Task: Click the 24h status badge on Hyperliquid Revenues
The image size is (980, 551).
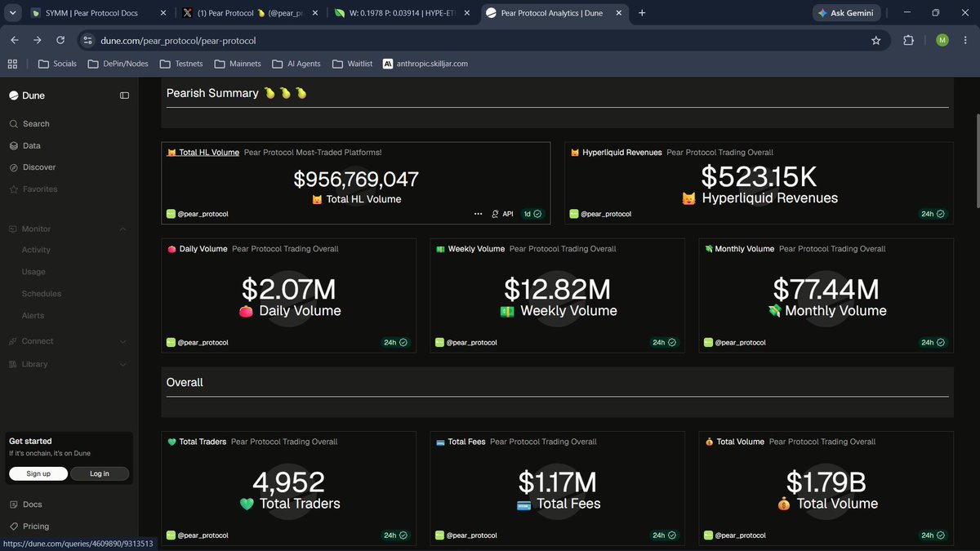Action: click(x=933, y=214)
